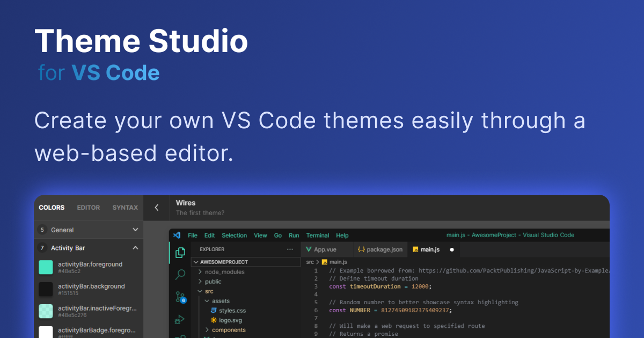Open the package.json editor tab
This screenshot has height=338, width=644.
coord(380,249)
